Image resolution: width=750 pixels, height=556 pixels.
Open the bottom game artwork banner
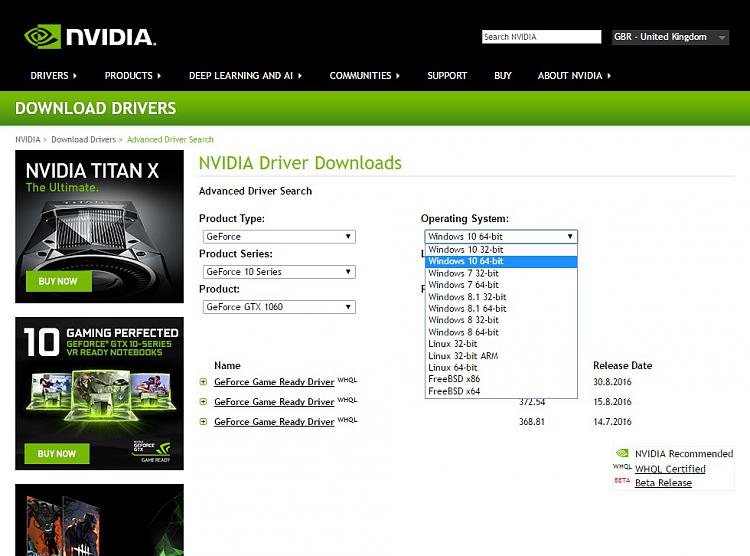[x=99, y=520]
